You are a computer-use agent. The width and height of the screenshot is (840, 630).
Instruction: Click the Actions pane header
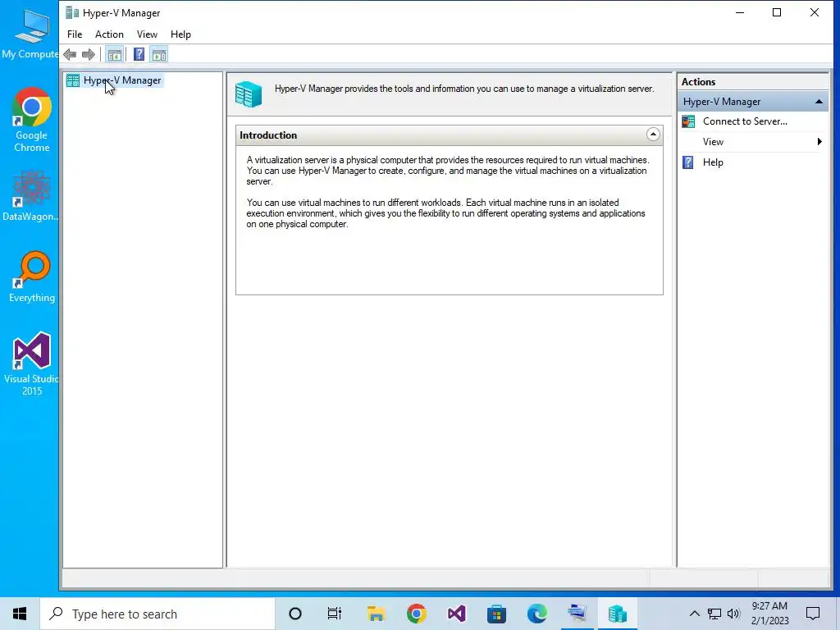coord(753,82)
